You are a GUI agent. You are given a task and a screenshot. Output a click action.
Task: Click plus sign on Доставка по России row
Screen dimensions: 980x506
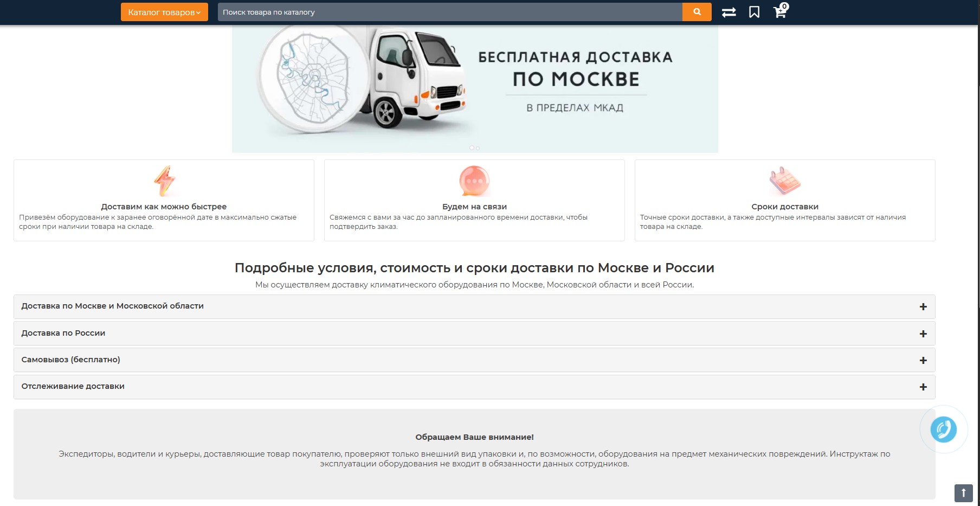point(923,334)
